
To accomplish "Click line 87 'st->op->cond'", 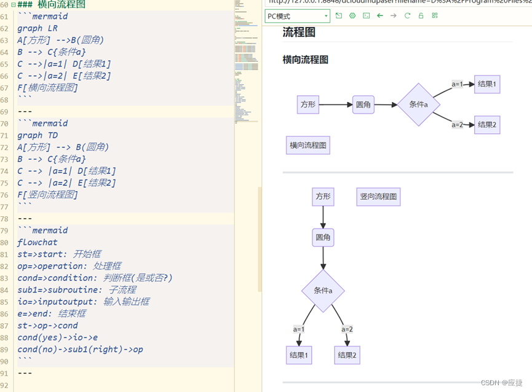I will pos(47,326).
